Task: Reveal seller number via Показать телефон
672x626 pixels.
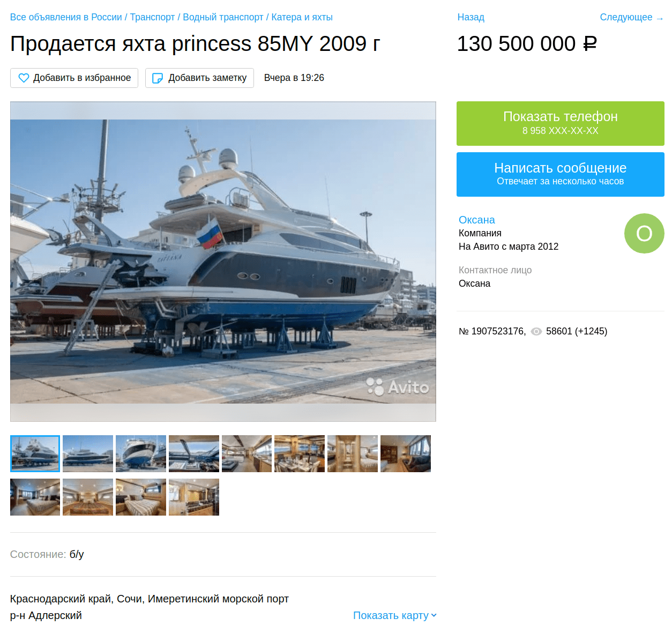Action: click(561, 123)
